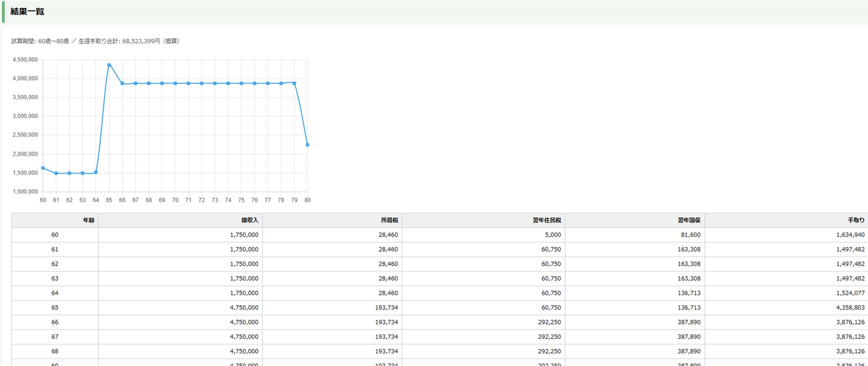868x366 pixels.
Task: Click the chart data point for age 65
Action: pos(109,65)
